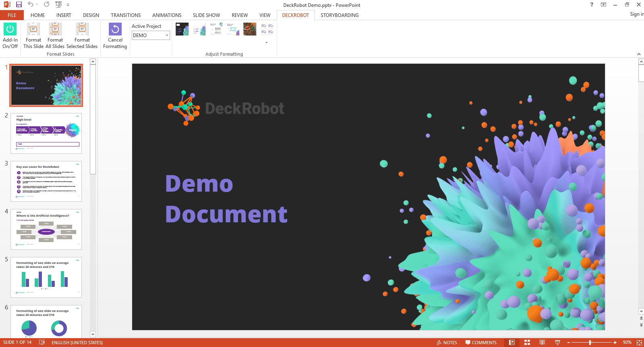This screenshot has height=347, width=644.
Task: Start Slide Show from status bar
Action: coord(557,343)
